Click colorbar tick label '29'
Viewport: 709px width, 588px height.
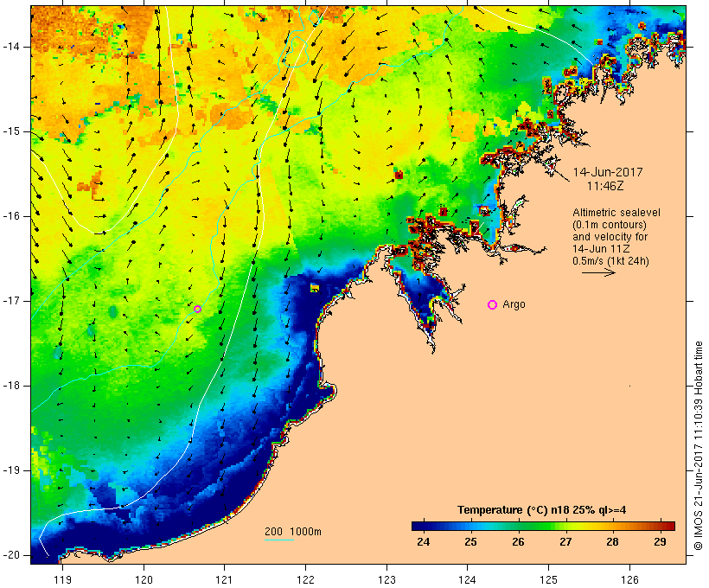click(x=661, y=541)
